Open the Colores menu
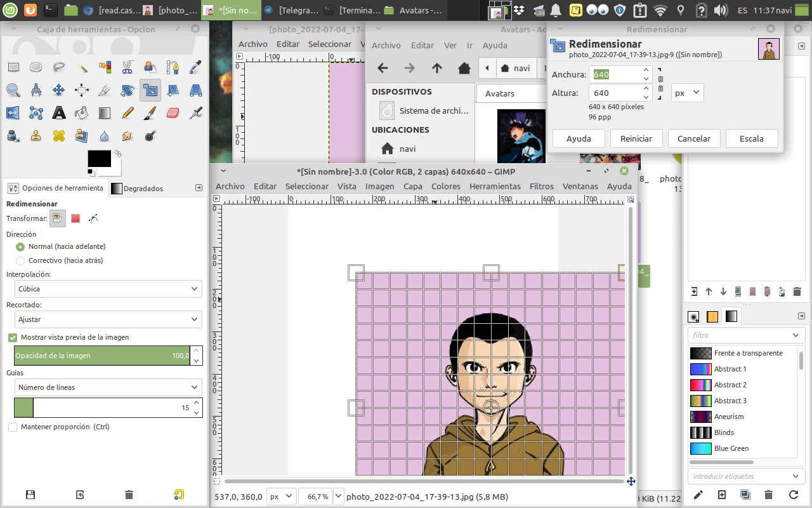Viewport: 812px width, 508px height. pos(446,186)
